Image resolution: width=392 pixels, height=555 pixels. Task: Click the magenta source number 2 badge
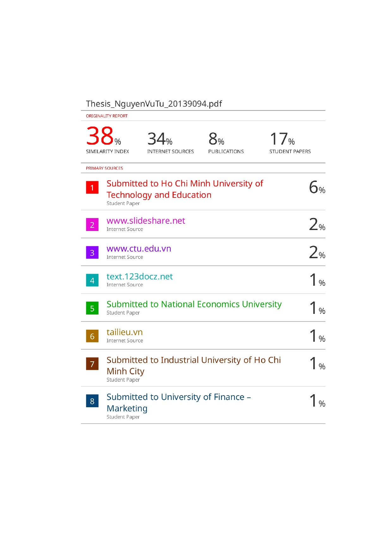point(92,225)
